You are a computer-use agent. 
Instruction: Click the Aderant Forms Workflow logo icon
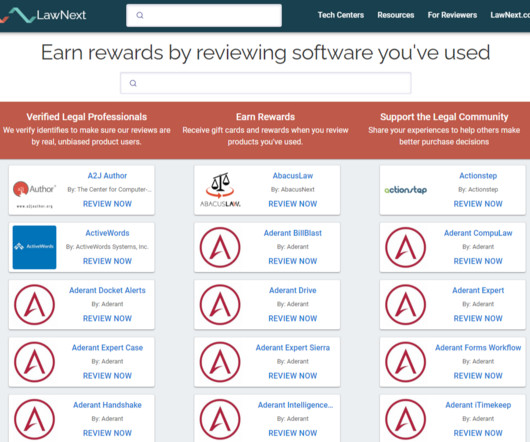406,362
